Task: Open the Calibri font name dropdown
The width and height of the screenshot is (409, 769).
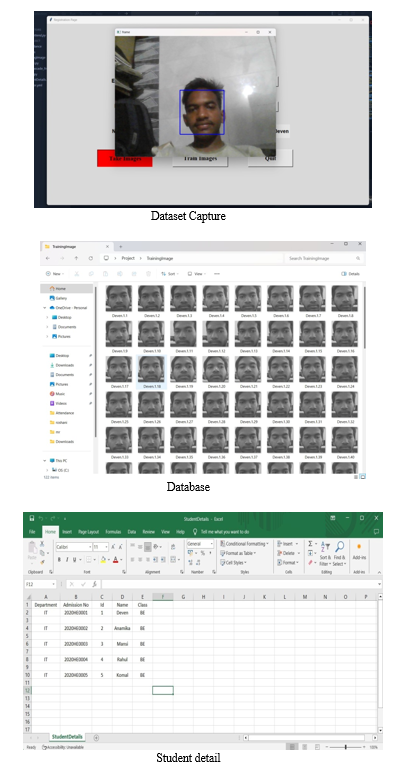Action: [x=90, y=546]
